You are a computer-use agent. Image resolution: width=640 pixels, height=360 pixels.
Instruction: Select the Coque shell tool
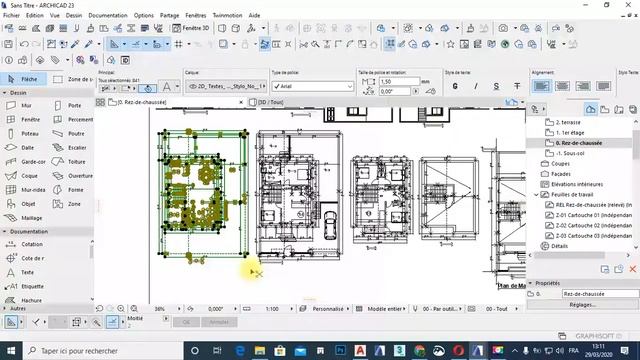23,176
